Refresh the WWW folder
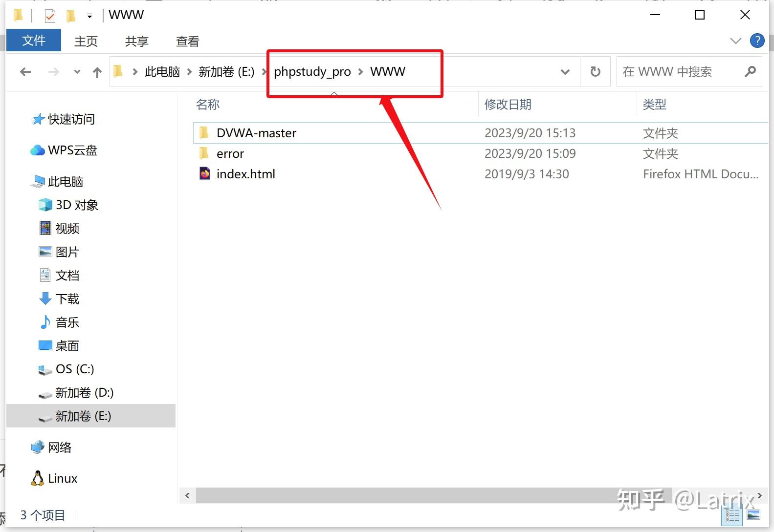Viewport: 774px width, 532px height. pos(595,72)
